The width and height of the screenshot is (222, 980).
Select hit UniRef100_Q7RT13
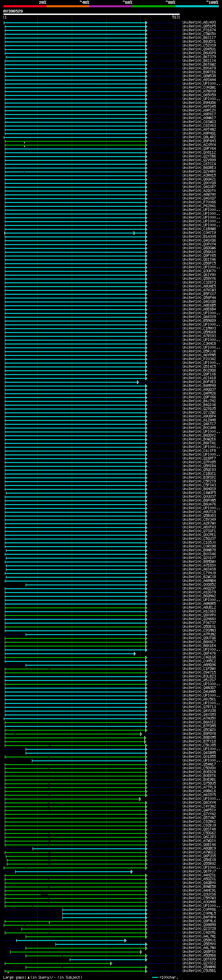pos(199,707)
